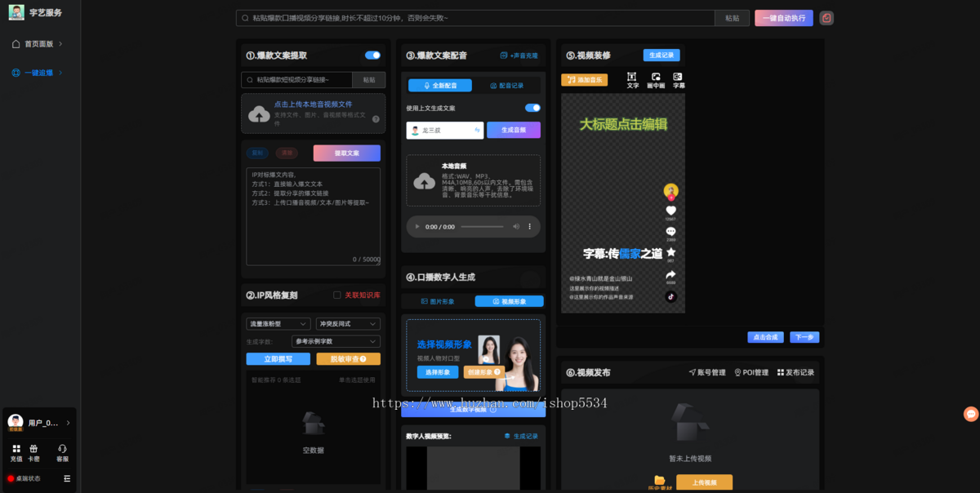
Task: Expand the 用户_0... account menu
Action: pyautogui.click(x=39, y=422)
